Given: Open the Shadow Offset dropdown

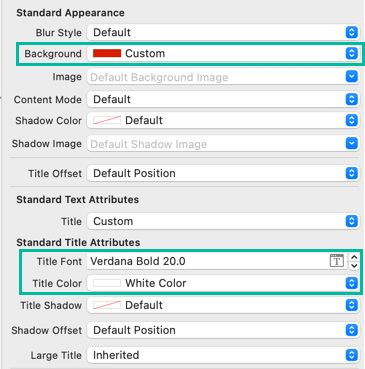Looking at the screenshot, I should (x=223, y=330).
